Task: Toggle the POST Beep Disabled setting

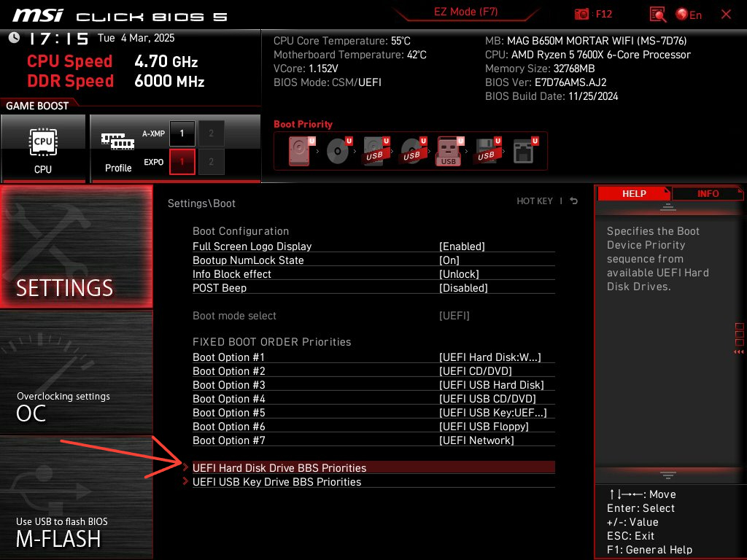Action: click(x=463, y=288)
